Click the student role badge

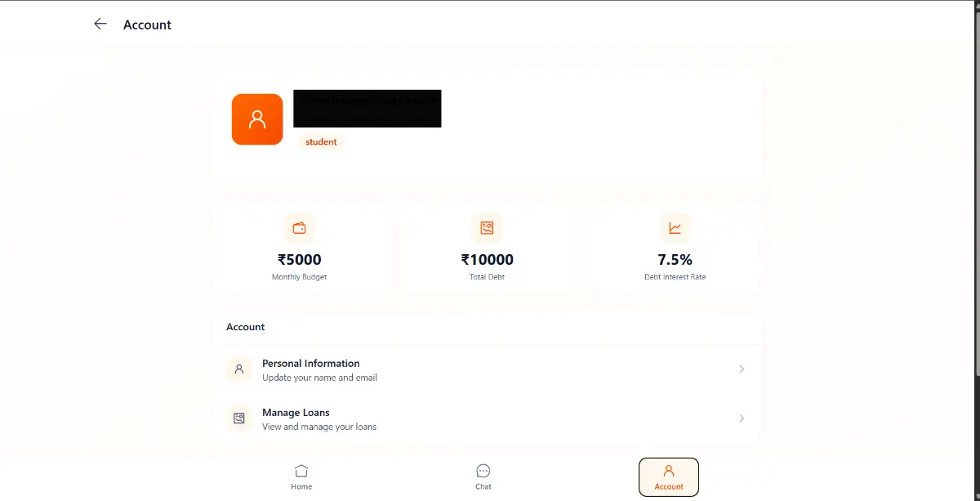pos(320,141)
